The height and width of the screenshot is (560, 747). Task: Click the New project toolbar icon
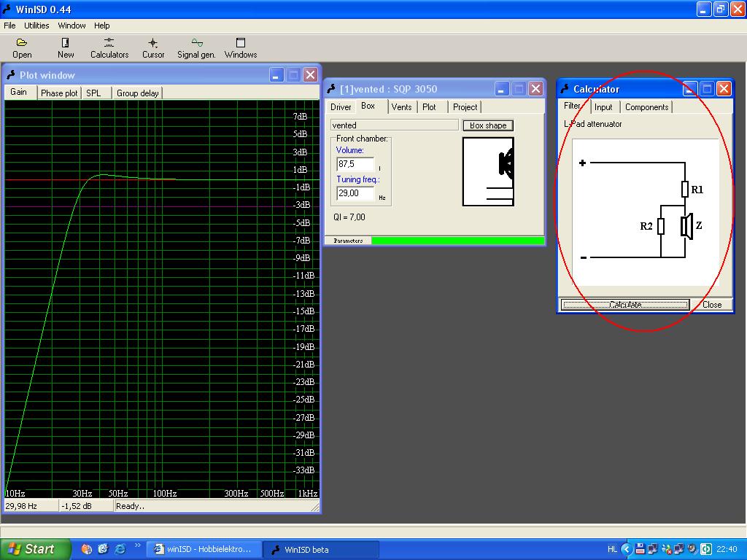pyautogui.click(x=66, y=48)
